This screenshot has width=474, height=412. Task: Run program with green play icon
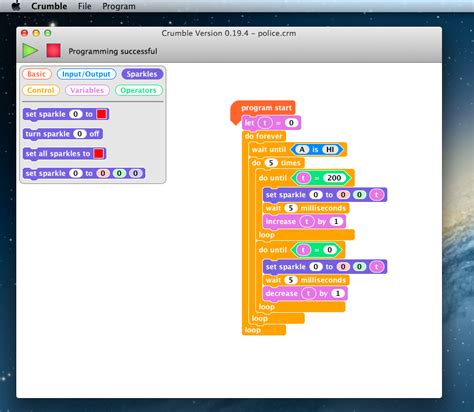pos(30,50)
